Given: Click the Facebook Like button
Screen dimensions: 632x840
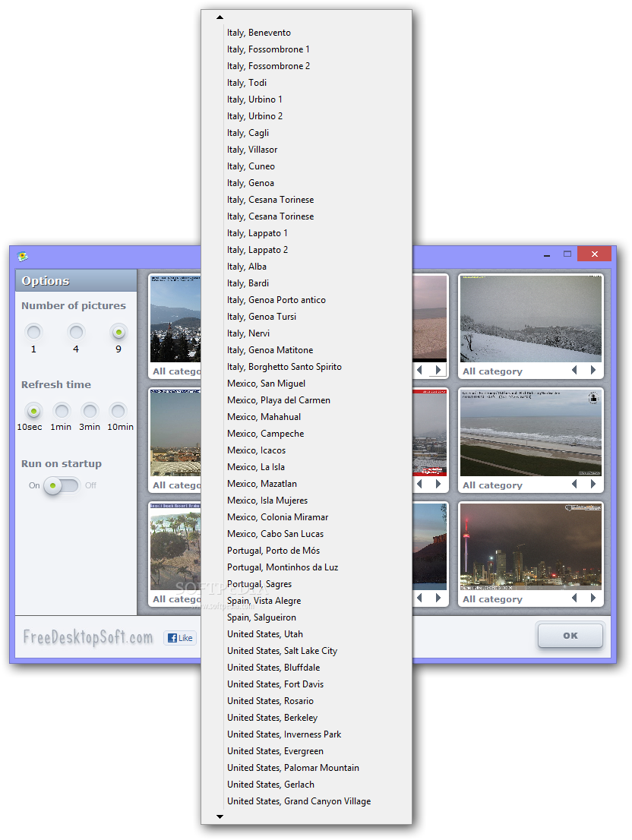Looking at the screenshot, I should [x=180, y=637].
